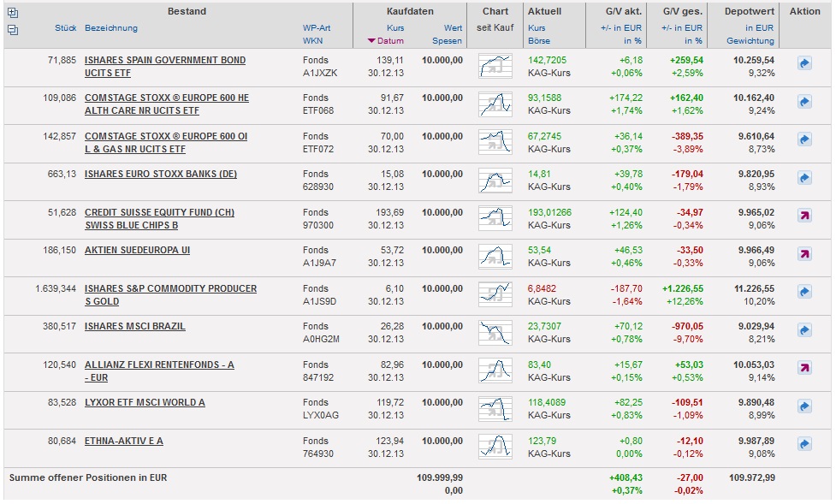Click the purple action arrow for Allianz Flexi Rentenfonds
836x504 pixels.
[803, 368]
